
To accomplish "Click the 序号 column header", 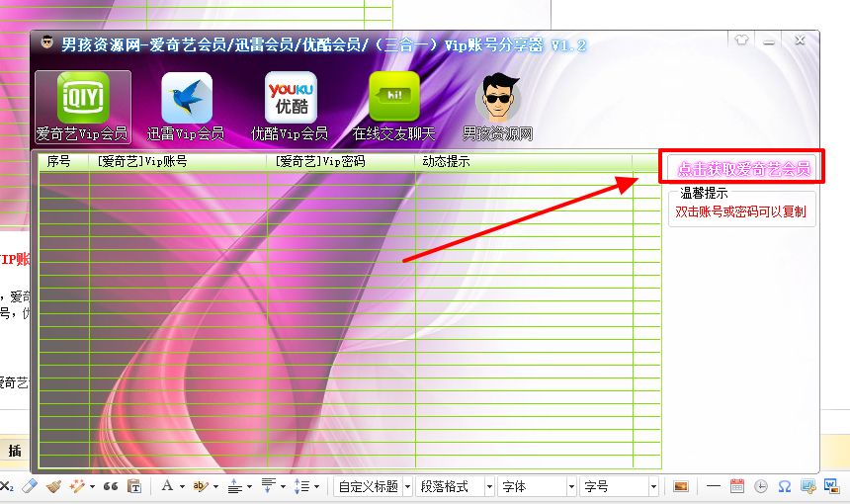I will (63, 161).
